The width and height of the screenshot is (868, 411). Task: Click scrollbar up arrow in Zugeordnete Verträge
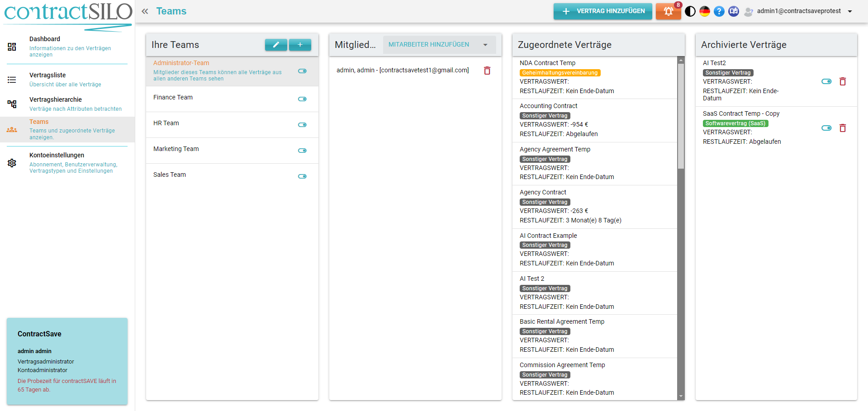click(x=681, y=60)
